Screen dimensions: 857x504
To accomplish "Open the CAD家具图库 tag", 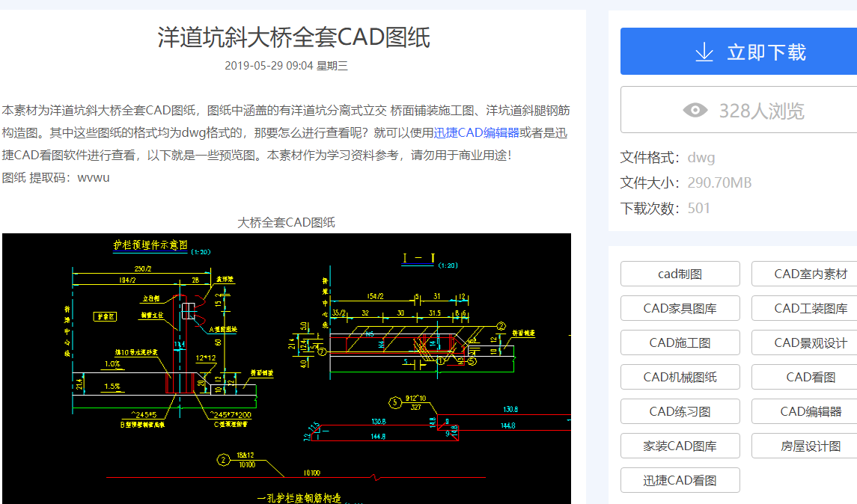I will point(680,308).
